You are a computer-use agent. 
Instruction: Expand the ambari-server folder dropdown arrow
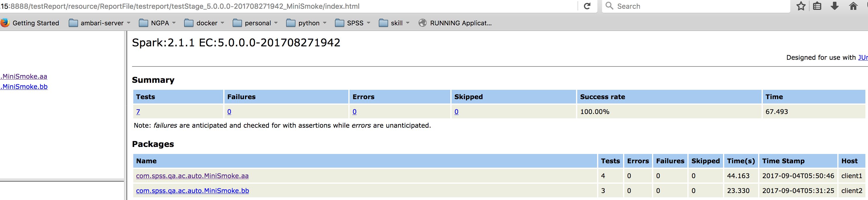(x=128, y=23)
